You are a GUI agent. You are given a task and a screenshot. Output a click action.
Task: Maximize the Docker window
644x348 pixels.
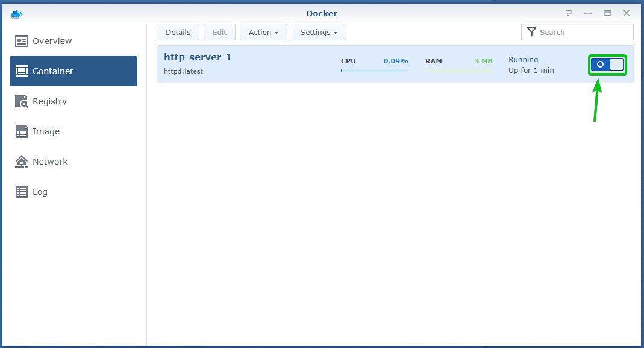[x=607, y=13]
